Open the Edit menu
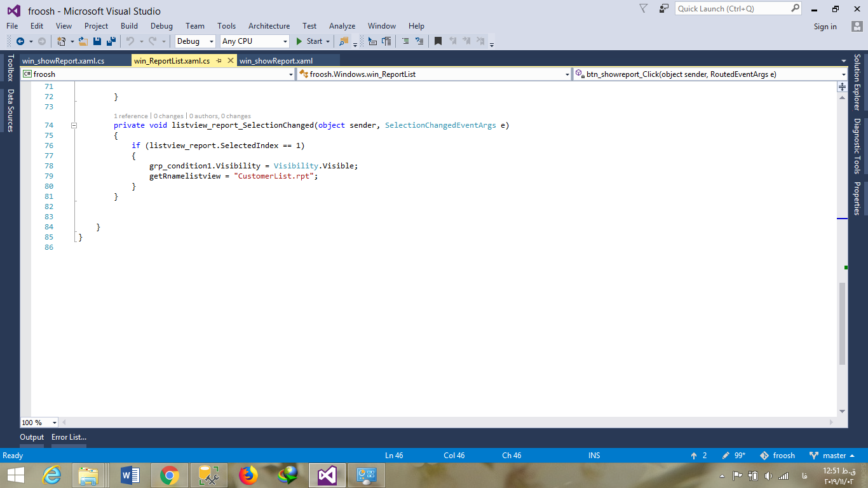The width and height of the screenshot is (868, 488). [x=37, y=26]
